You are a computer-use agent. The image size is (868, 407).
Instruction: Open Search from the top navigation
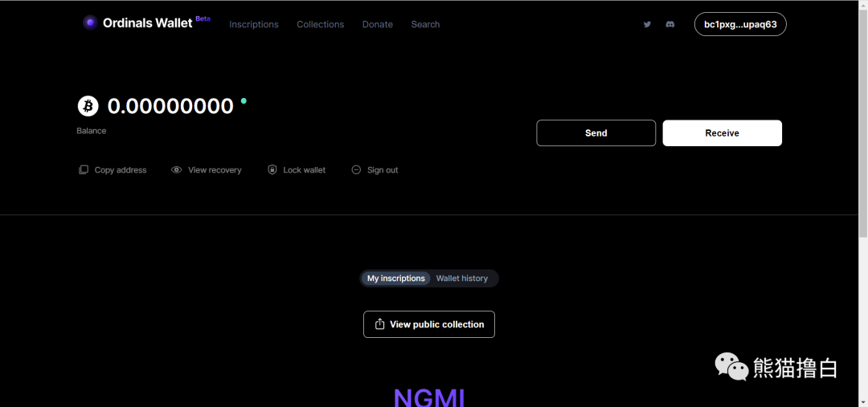(x=425, y=24)
